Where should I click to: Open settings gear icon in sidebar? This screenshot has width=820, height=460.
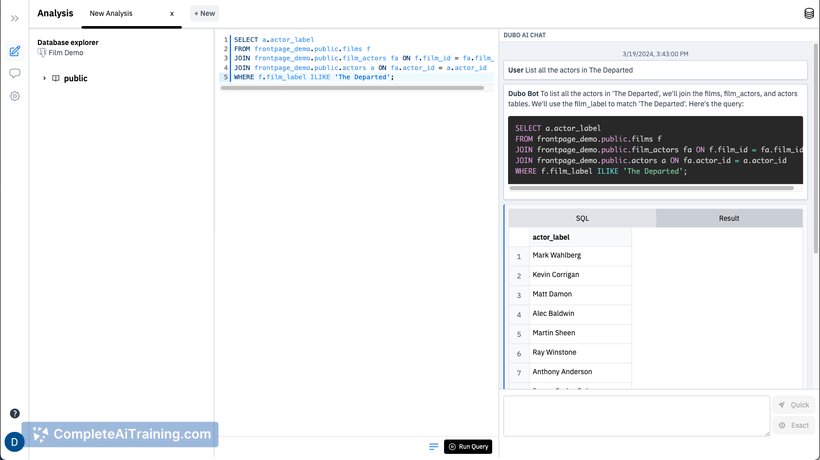coord(15,96)
